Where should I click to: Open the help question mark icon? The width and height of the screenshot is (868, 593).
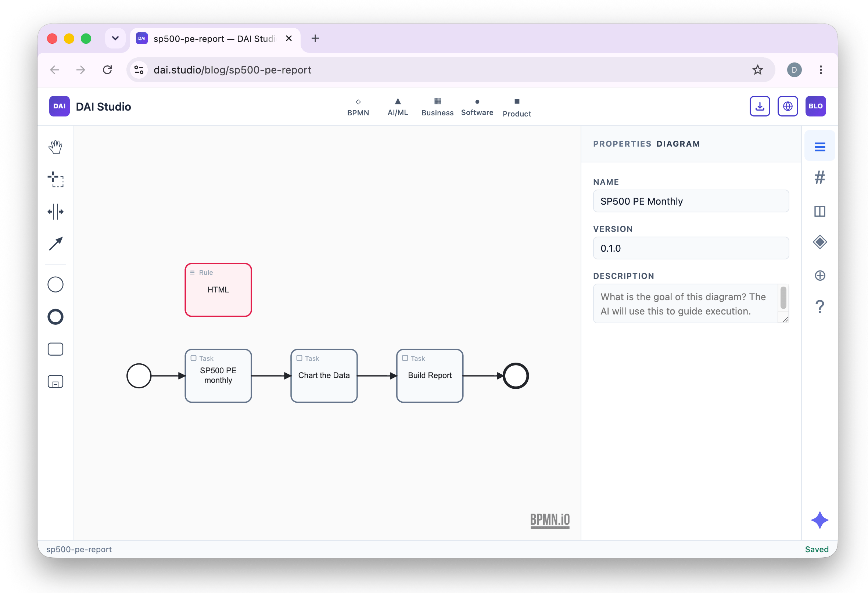point(819,306)
